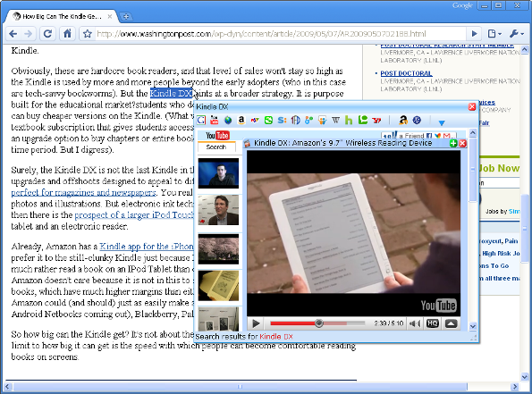Open the first video thumbnail of a man on blue
This screenshot has height=394, width=532.
click(218, 173)
